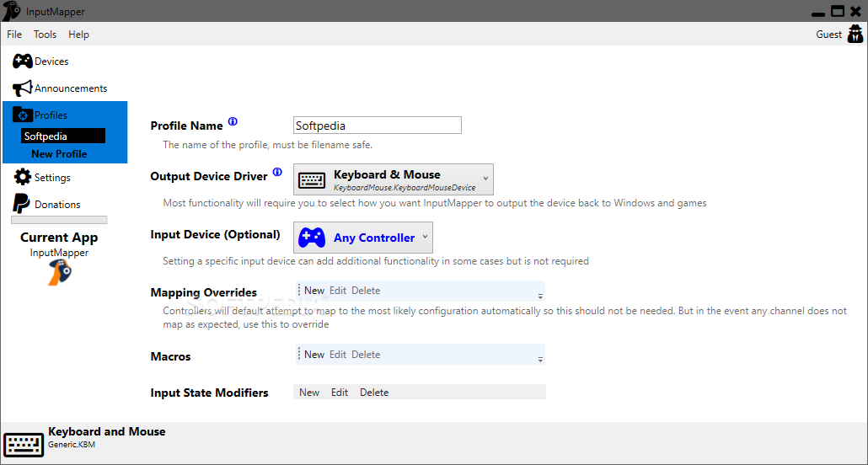Click Delete in Input State Modifiers
The height and width of the screenshot is (465, 868).
[x=374, y=392]
